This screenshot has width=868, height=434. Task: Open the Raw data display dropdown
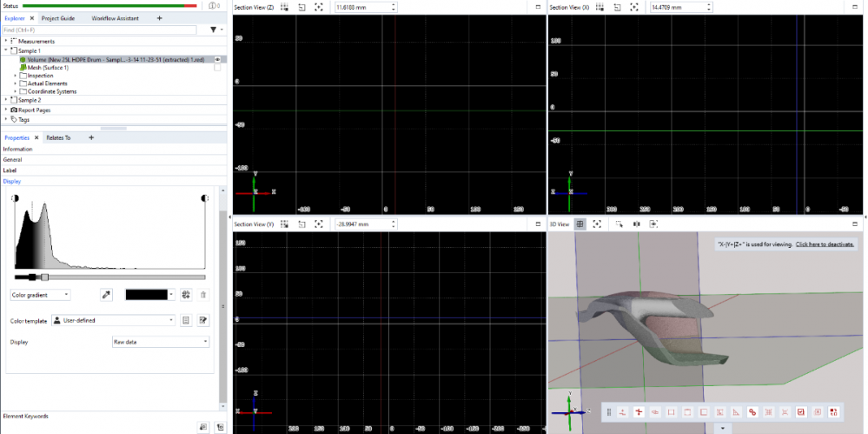(x=161, y=342)
